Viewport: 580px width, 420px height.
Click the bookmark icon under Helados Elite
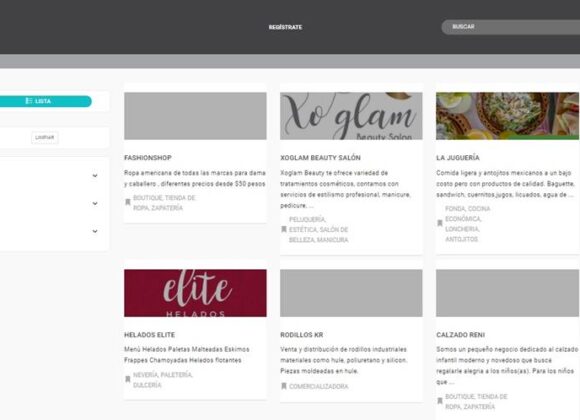[128, 379]
